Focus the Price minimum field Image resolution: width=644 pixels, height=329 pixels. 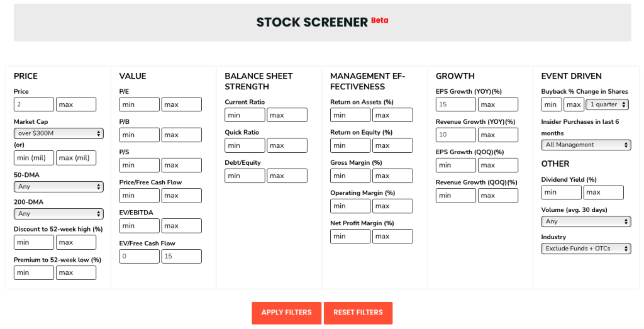tap(34, 104)
